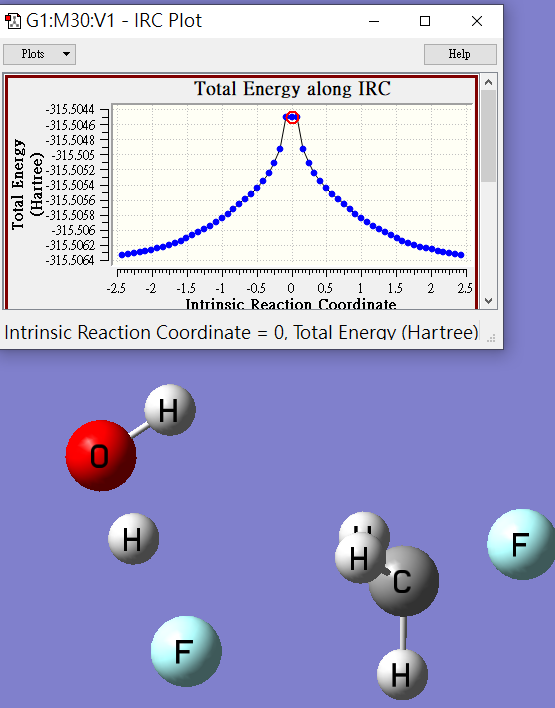Screen dimensions: 555x708
Task: Click the '-315.5064' y-axis label
Action: (x=70, y=261)
